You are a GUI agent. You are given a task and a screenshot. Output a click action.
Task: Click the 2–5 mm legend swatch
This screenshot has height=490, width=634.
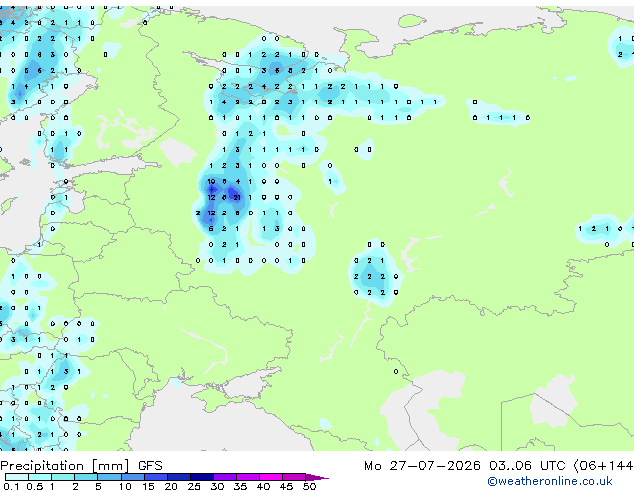pos(86,477)
